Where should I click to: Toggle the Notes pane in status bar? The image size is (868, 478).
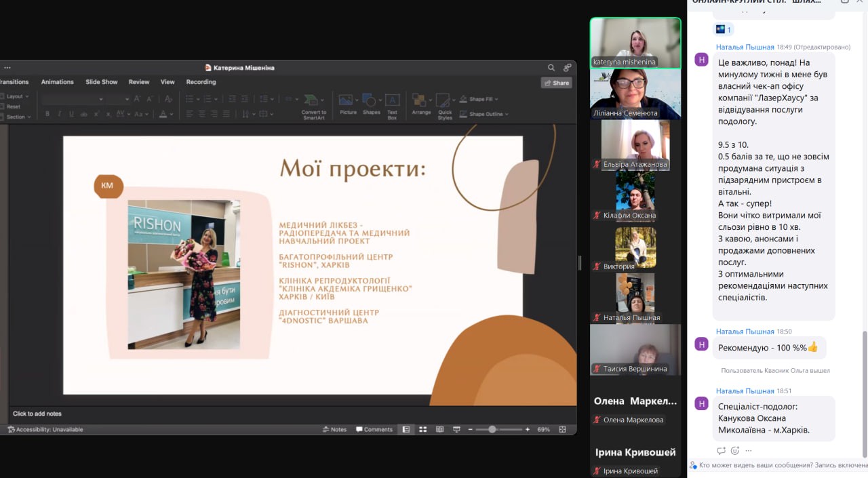click(334, 429)
